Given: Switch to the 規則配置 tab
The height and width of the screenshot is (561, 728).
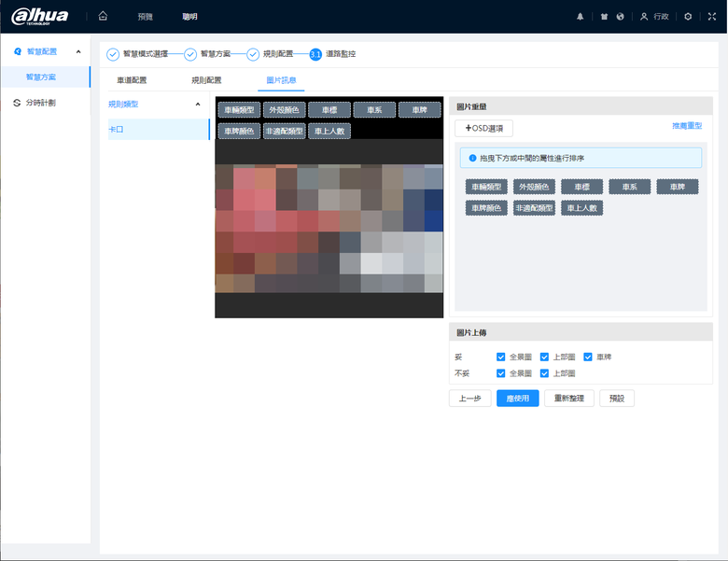Looking at the screenshot, I should (x=206, y=80).
